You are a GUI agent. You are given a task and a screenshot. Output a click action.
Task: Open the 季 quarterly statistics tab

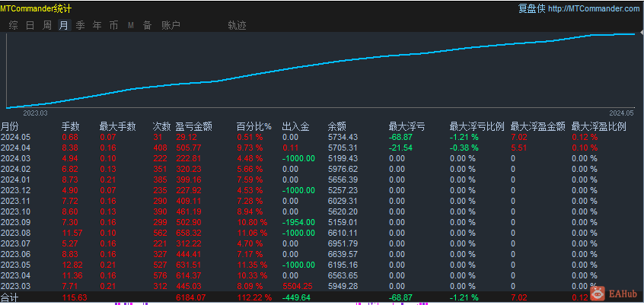(x=81, y=25)
